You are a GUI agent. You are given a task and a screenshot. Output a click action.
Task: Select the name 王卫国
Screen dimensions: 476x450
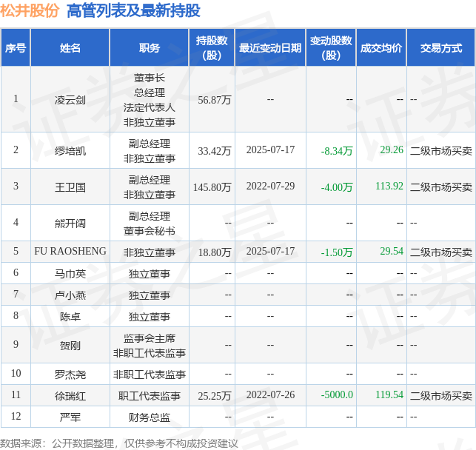[x=70, y=187]
